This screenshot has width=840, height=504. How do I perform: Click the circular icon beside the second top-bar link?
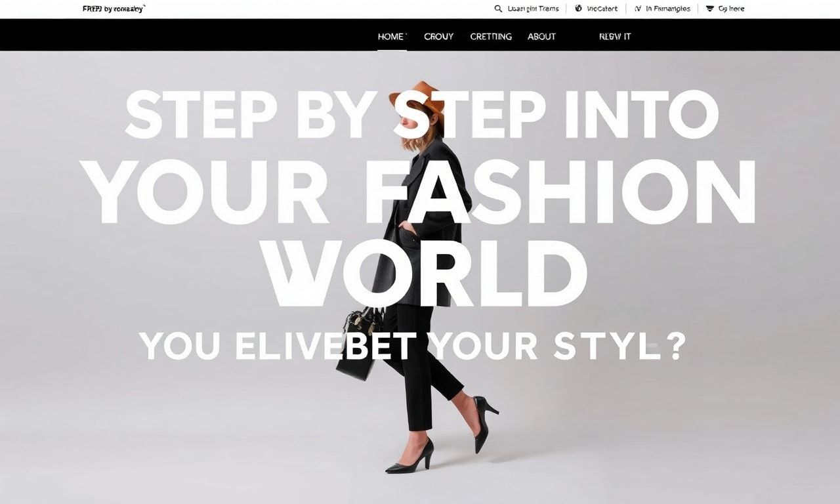point(578,9)
